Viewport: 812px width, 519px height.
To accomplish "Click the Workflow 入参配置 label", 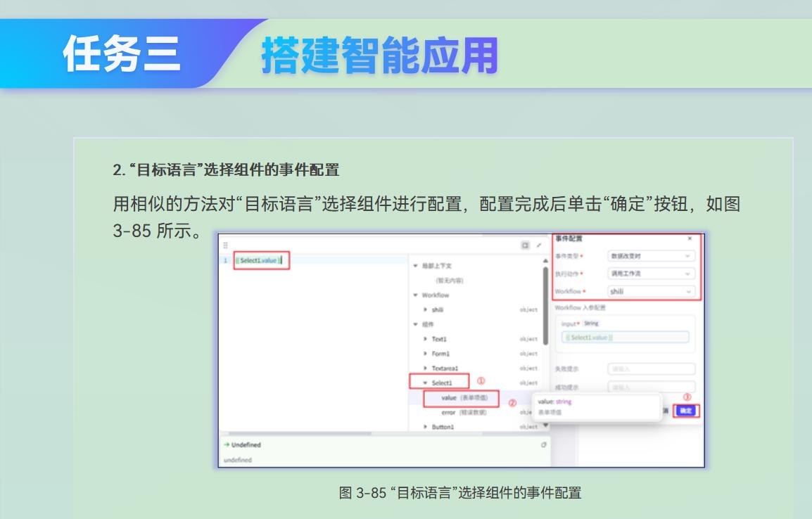I will coord(581,307).
